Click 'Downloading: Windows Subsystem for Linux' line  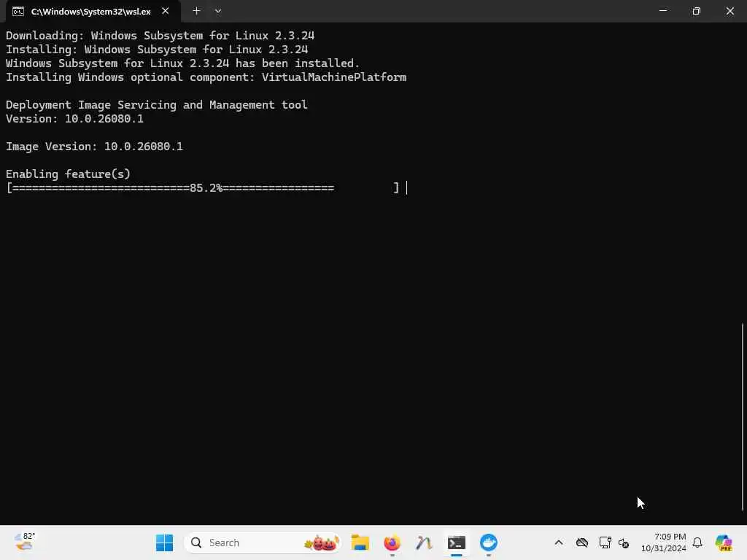click(x=160, y=36)
